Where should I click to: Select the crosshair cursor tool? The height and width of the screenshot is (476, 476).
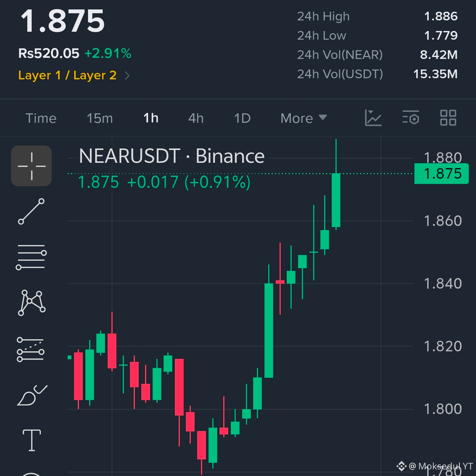pyautogui.click(x=31, y=166)
